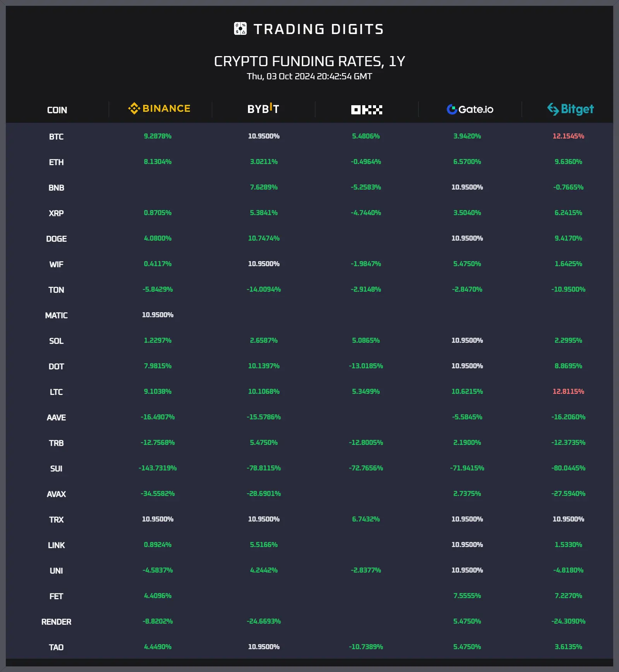Click the TRADING DIGITS title text

coord(318,29)
